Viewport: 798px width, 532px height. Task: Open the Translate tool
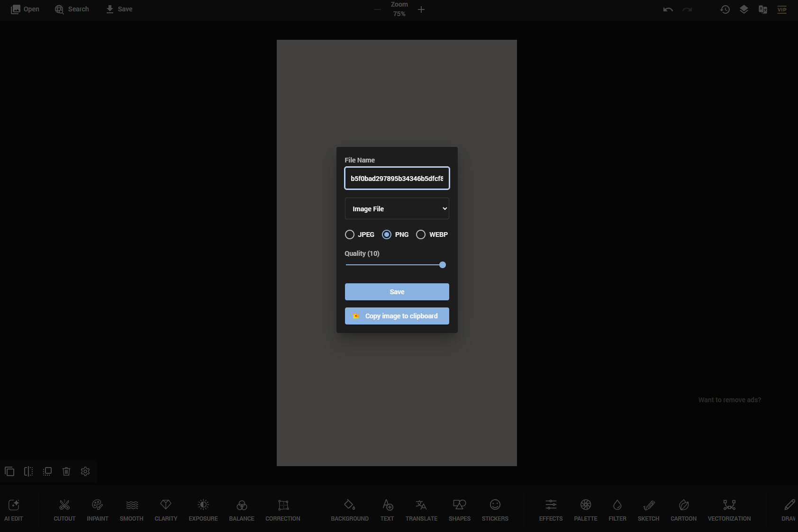point(421,510)
